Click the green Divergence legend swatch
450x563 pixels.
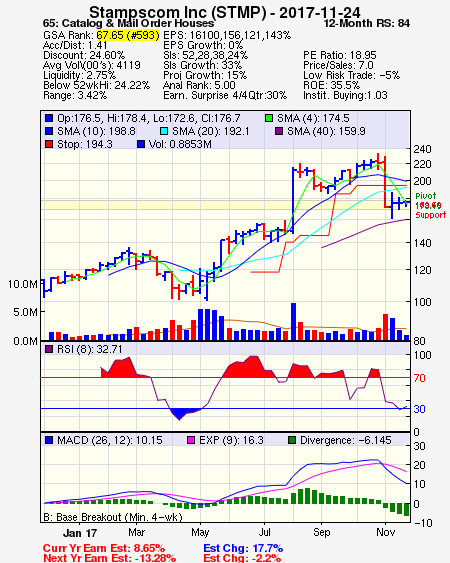click(x=292, y=440)
